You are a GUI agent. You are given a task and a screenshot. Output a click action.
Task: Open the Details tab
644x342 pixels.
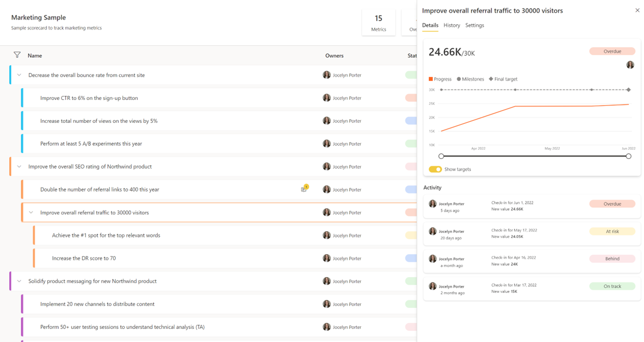pyautogui.click(x=430, y=25)
